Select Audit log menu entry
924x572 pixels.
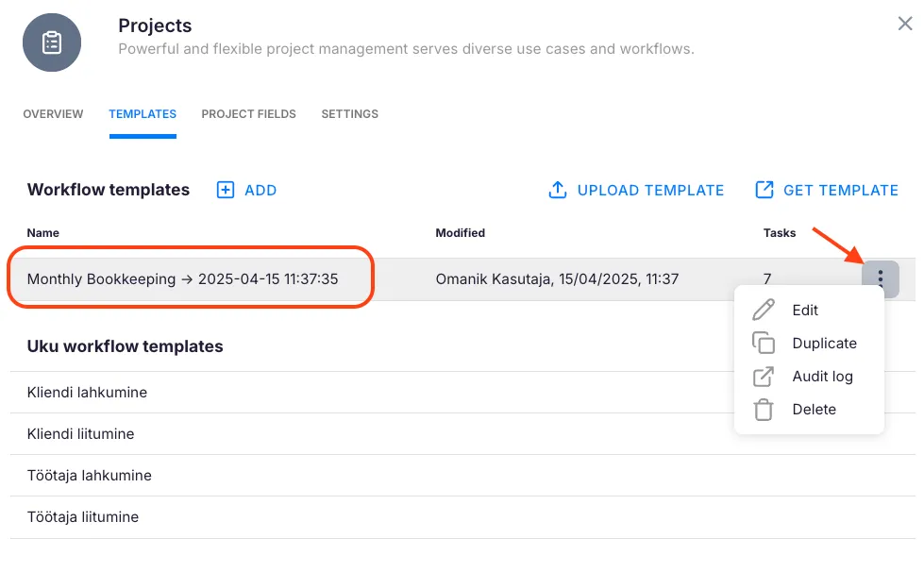pos(822,377)
